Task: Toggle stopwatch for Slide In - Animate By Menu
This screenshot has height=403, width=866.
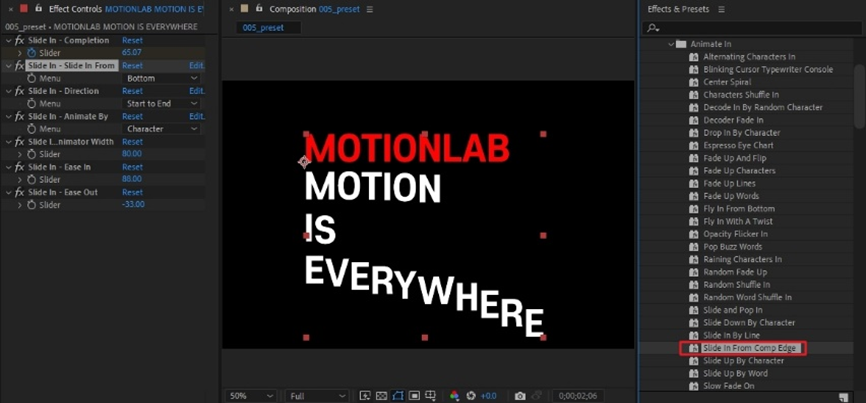Action: pyautogui.click(x=31, y=129)
